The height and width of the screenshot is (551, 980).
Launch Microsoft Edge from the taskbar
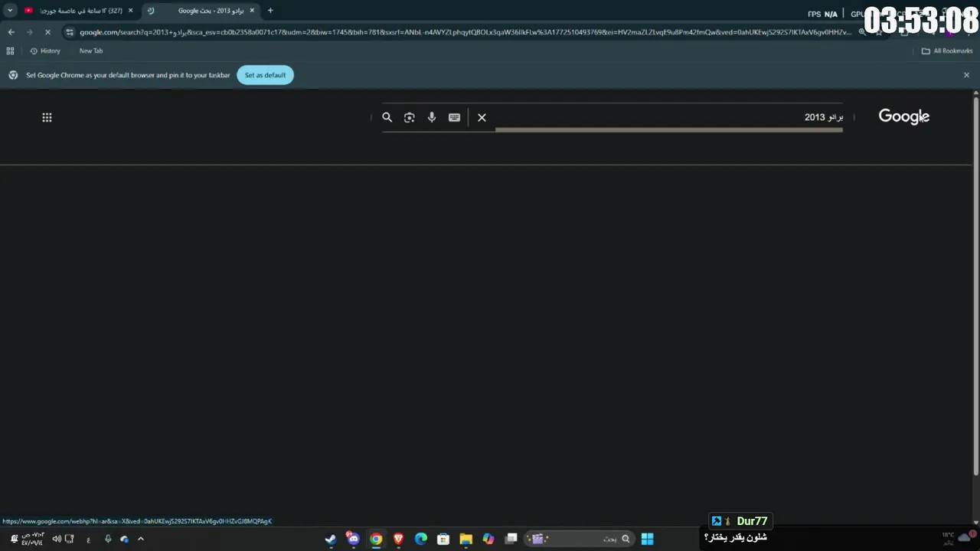tap(421, 539)
